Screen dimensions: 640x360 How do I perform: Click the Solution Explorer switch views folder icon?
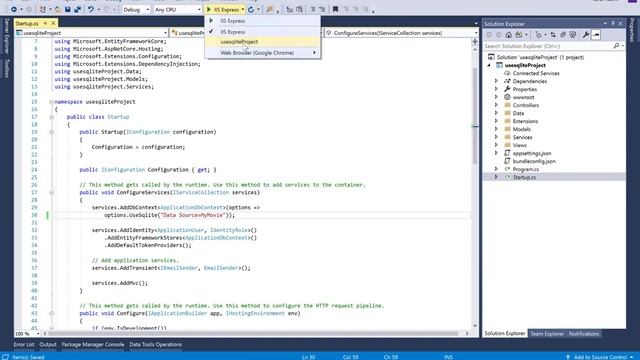pyautogui.click(x=519, y=35)
